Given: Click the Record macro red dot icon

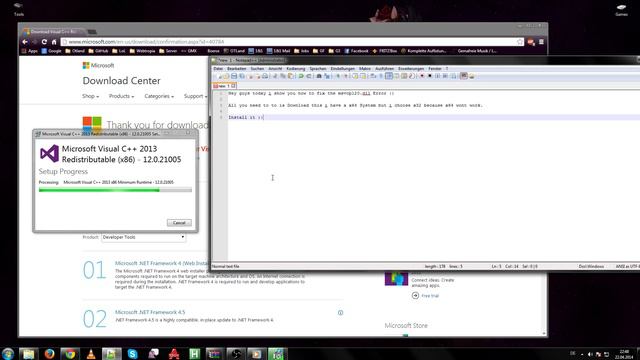Looking at the screenshot, I should (422, 76).
